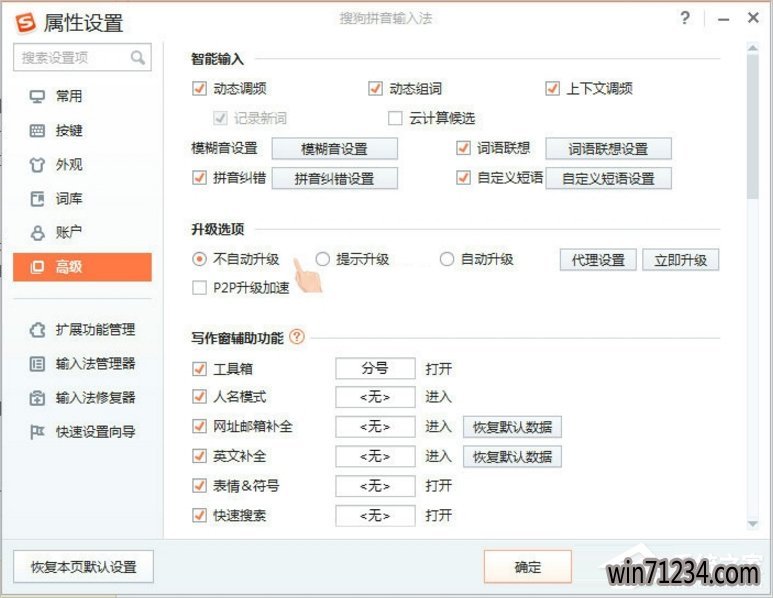Click the search magnifier icon
The image size is (773, 598).
click(x=138, y=58)
